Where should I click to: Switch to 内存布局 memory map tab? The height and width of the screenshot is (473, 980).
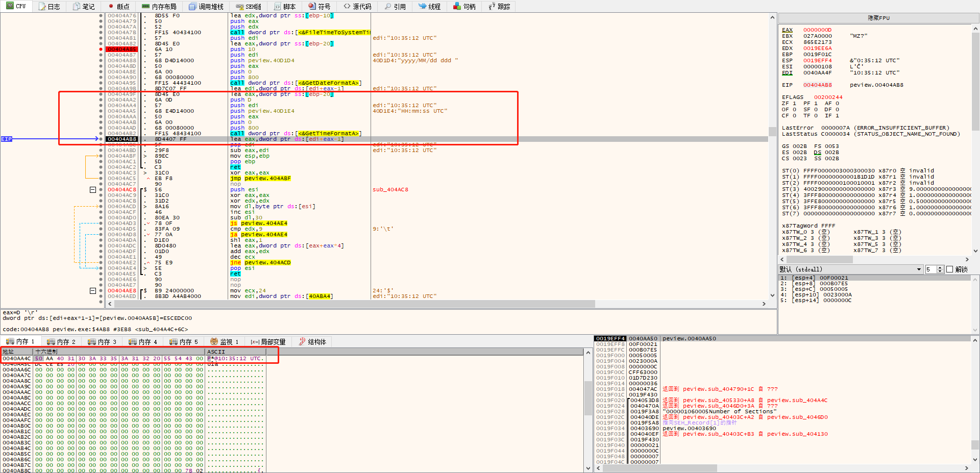[x=159, y=6]
